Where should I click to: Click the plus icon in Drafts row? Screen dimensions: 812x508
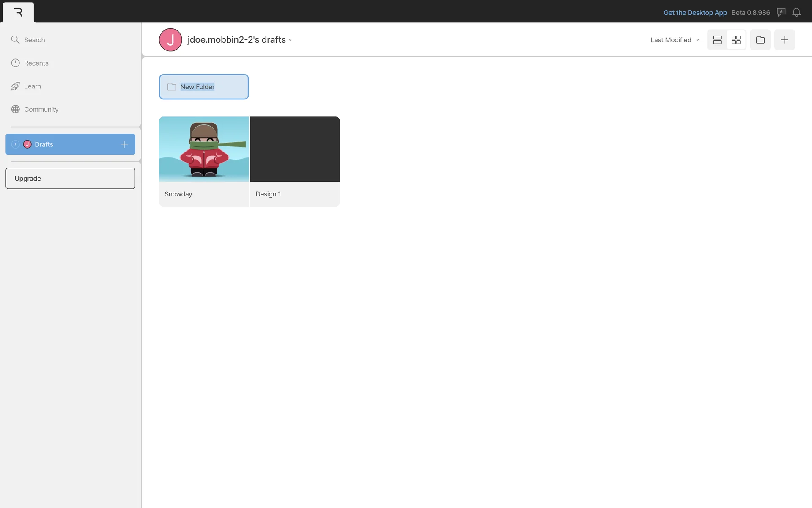tap(124, 144)
